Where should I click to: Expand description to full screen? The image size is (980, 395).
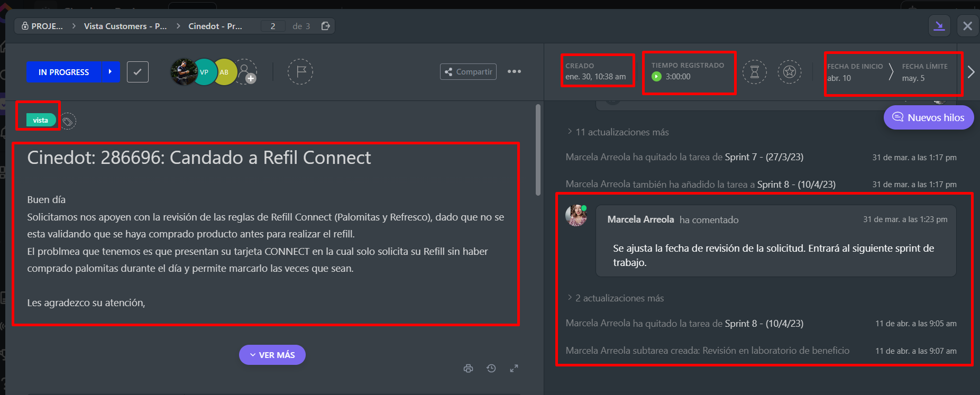(514, 369)
